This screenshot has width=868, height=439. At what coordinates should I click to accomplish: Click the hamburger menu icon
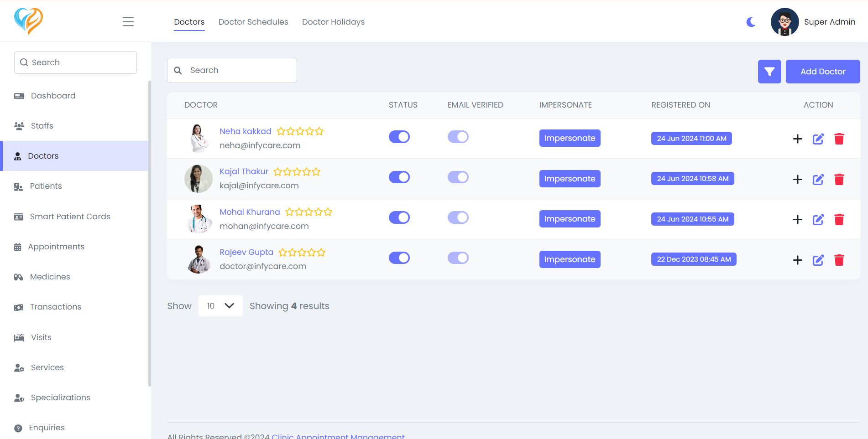[x=128, y=22]
